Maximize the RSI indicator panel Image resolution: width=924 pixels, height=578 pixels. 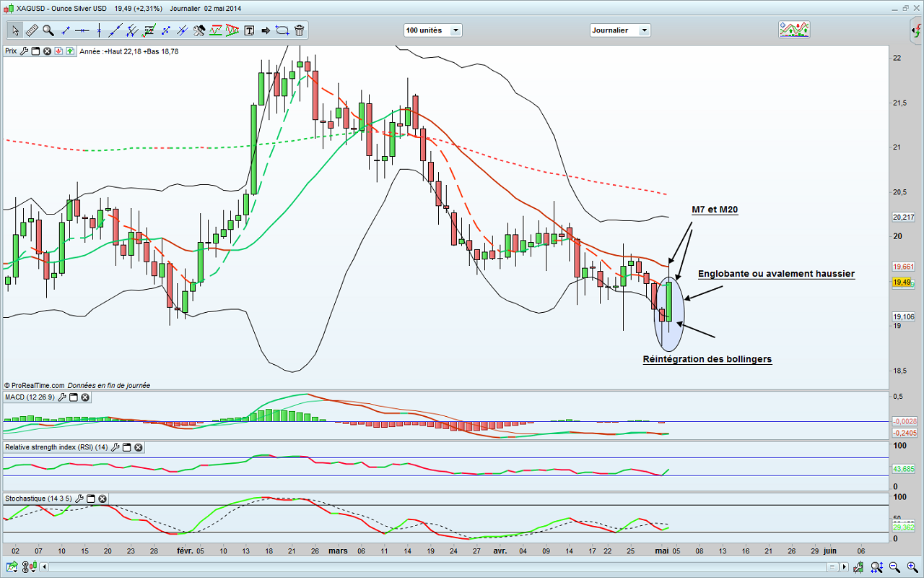126,447
